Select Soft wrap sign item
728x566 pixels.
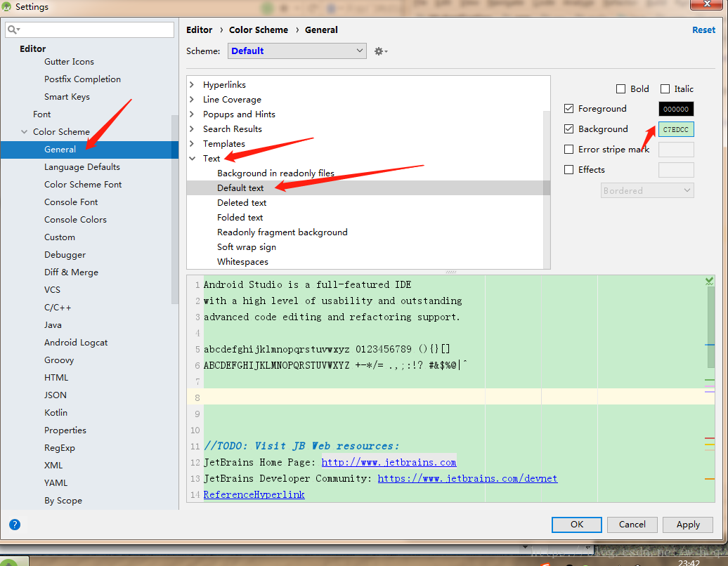point(246,247)
